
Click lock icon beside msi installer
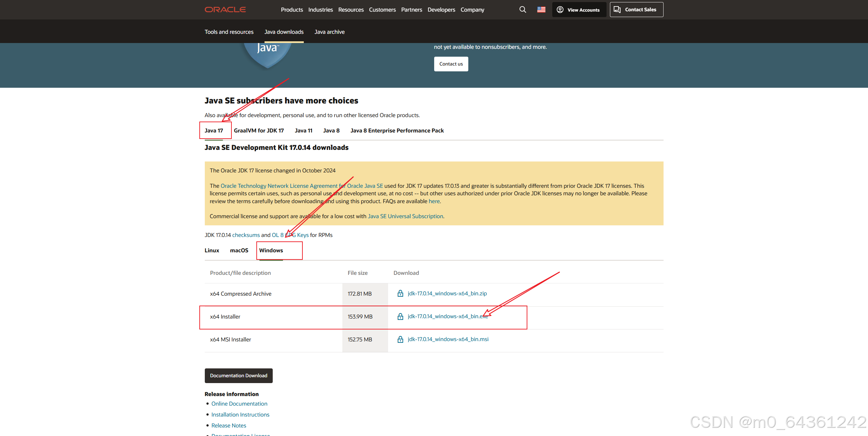[400, 339]
